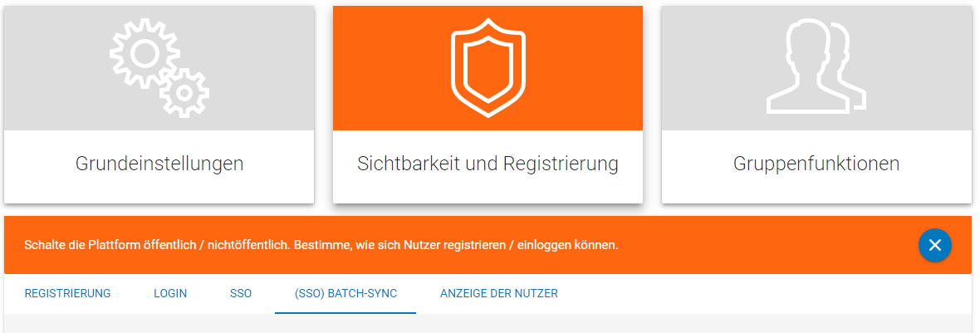The width and height of the screenshot is (980, 333).
Task: Select the (SSO) BATCH-SYNC tab
Action: click(345, 293)
